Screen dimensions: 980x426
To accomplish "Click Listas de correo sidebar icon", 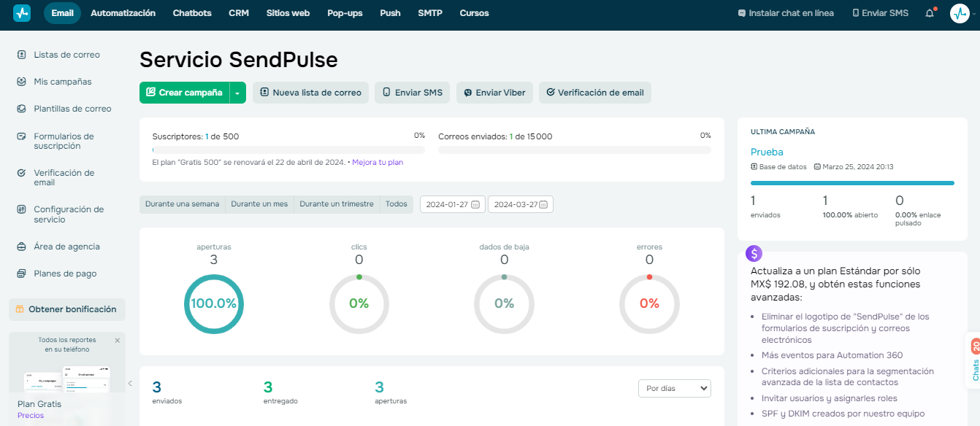I will 21,55.
